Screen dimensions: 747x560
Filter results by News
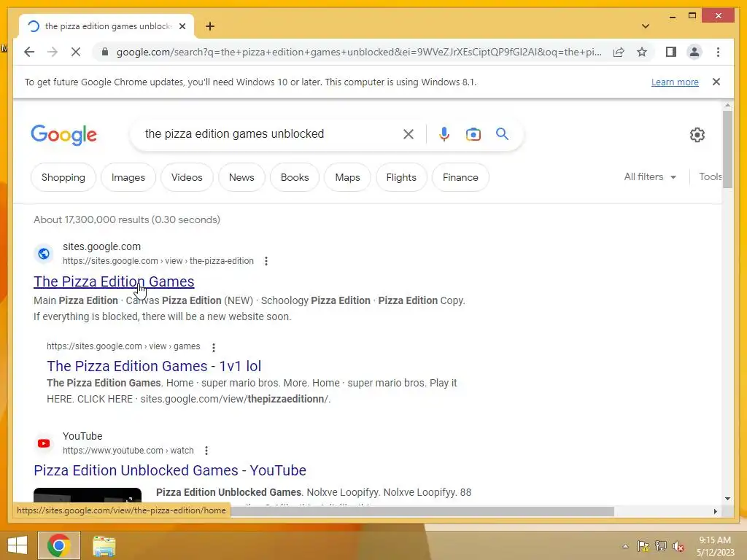241,177
